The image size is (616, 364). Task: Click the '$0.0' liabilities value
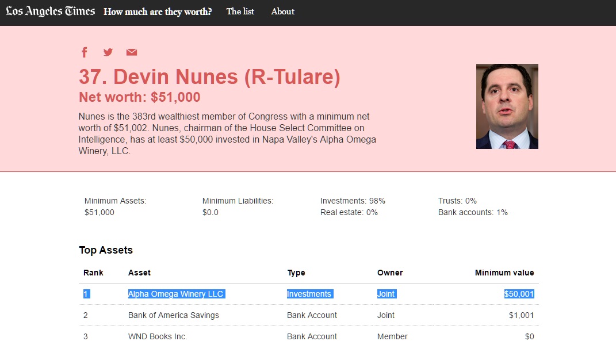pyautogui.click(x=210, y=212)
